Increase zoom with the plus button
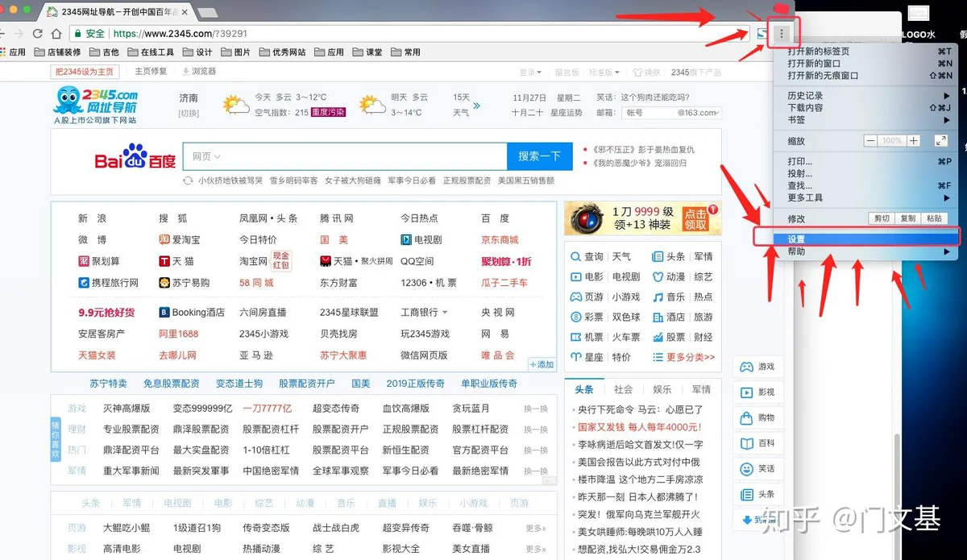 tap(913, 140)
